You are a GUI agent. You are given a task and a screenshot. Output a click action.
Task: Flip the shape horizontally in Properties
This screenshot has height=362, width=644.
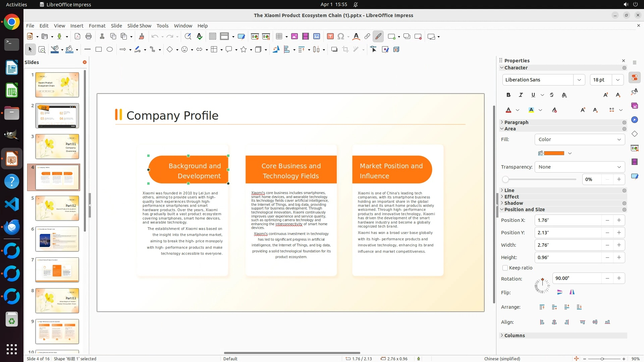click(572, 292)
